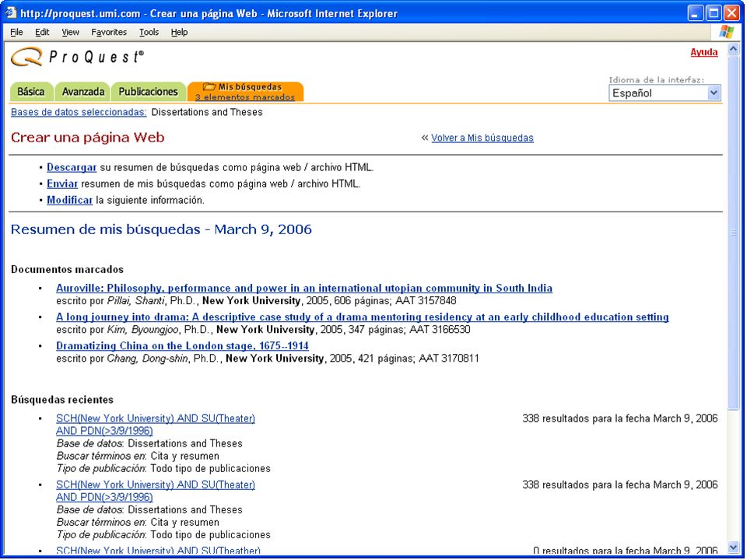Open the Edit menu
The height and width of the screenshot is (560, 747).
(x=42, y=32)
